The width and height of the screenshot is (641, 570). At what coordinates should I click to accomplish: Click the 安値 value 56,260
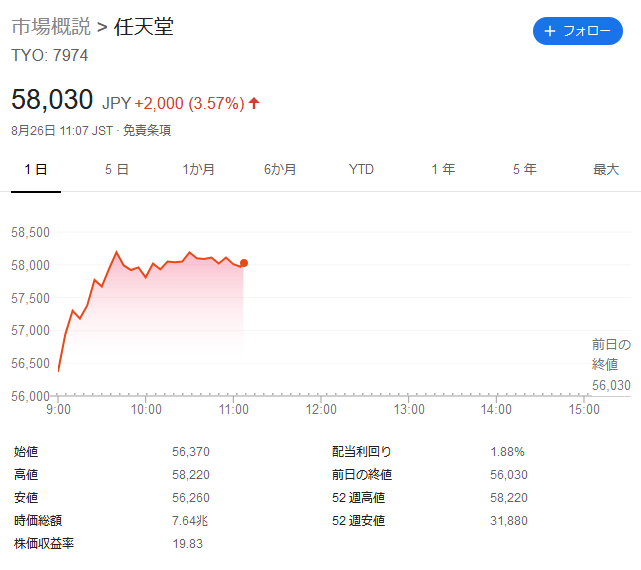pyautogui.click(x=191, y=498)
